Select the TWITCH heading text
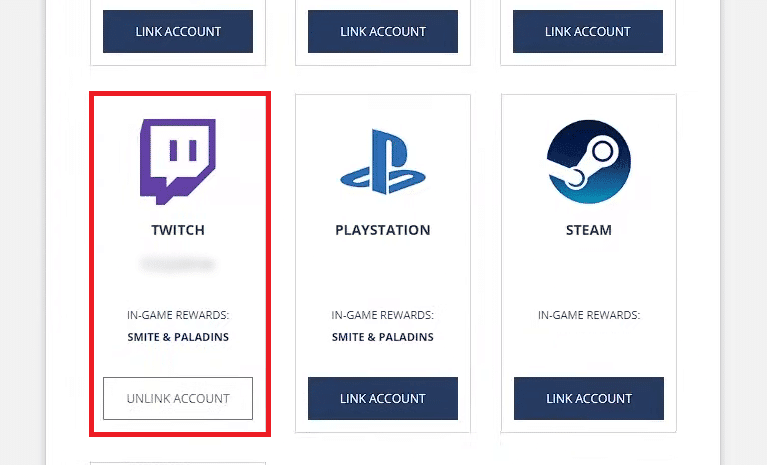767x465 pixels. point(178,230)
